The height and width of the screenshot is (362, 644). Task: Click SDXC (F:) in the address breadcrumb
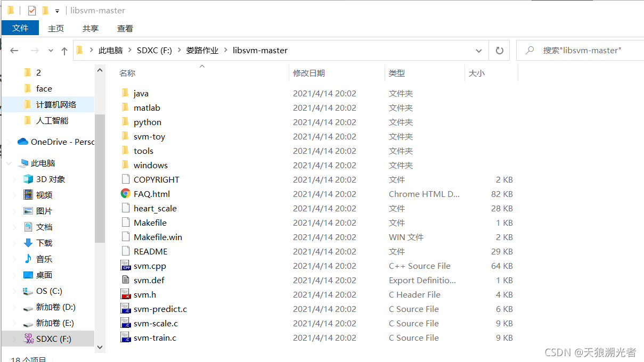click(x=154, y=50)
